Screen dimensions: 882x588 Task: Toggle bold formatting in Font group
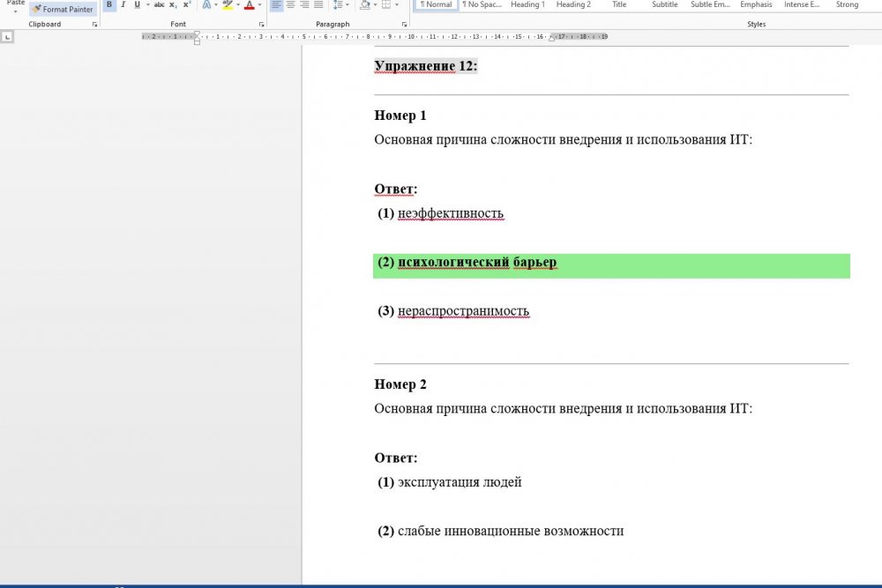[109, 5]
